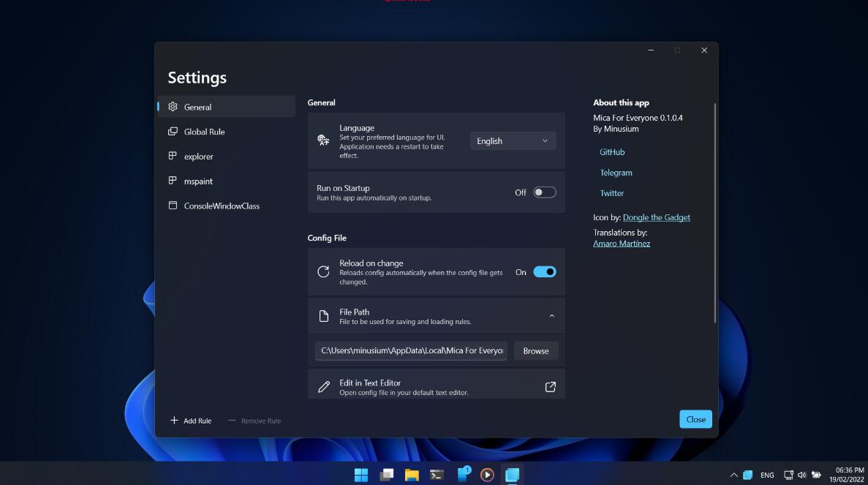Viewport: 868px width, 485px height.
Task: Close the window using the title bar X
Action: point(704,50)
